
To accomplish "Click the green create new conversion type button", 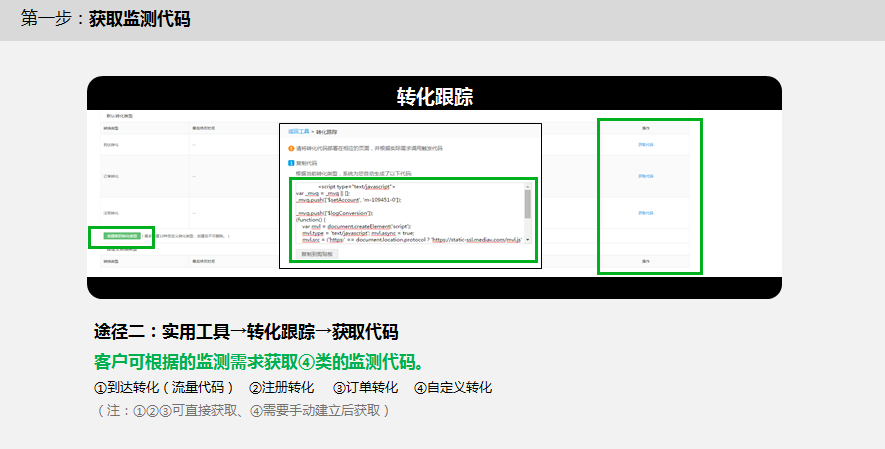I will [119, 237].
